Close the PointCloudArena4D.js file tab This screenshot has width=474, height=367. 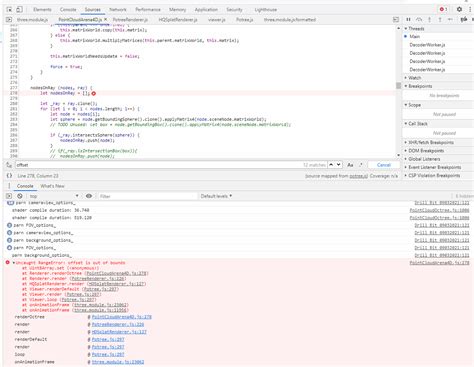coord(106,20)
